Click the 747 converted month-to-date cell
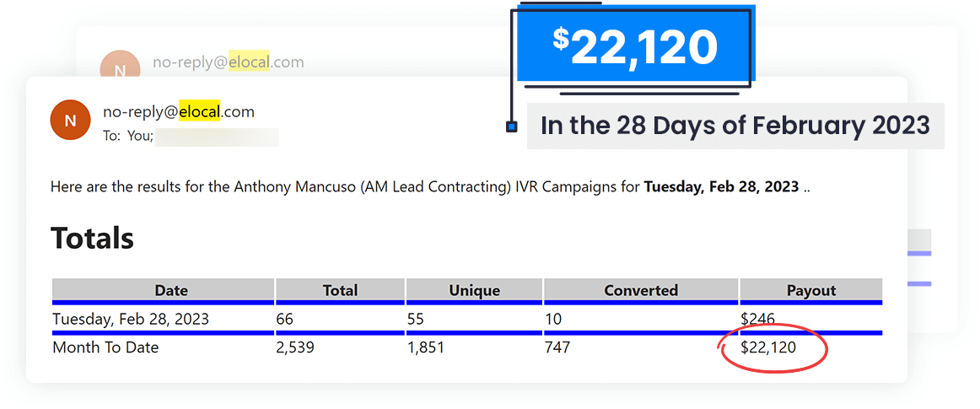The image size is (980, 409). (x=557, y=347)
